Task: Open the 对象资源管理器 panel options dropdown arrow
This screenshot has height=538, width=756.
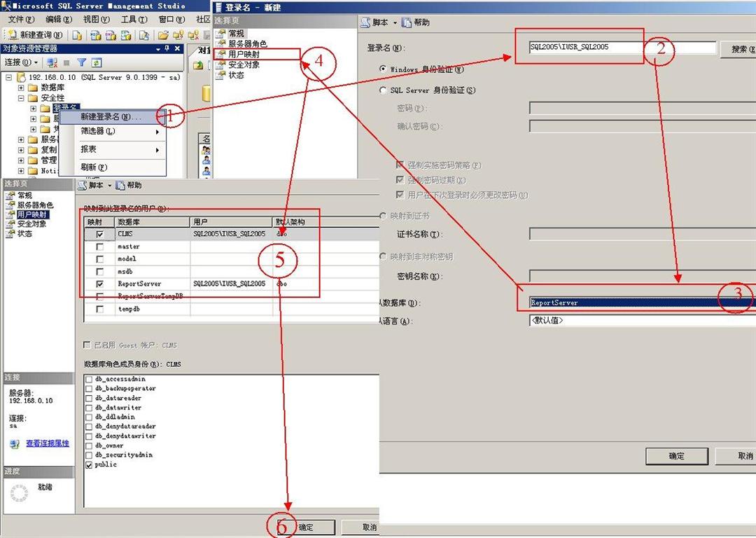Action: pyautogui.click(x=157, y=49)
